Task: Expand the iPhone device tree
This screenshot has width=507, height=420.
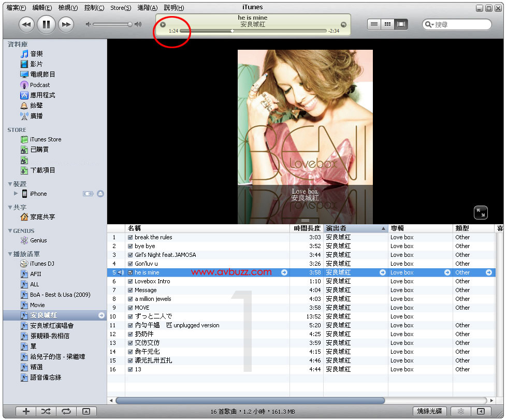Action: pyautogui.click(x=16, y=193)
